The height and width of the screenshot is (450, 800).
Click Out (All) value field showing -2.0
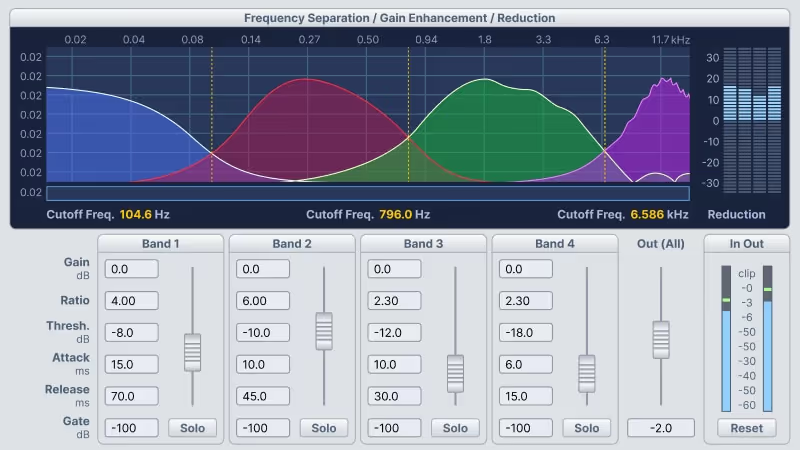click(x=661, y=428)
